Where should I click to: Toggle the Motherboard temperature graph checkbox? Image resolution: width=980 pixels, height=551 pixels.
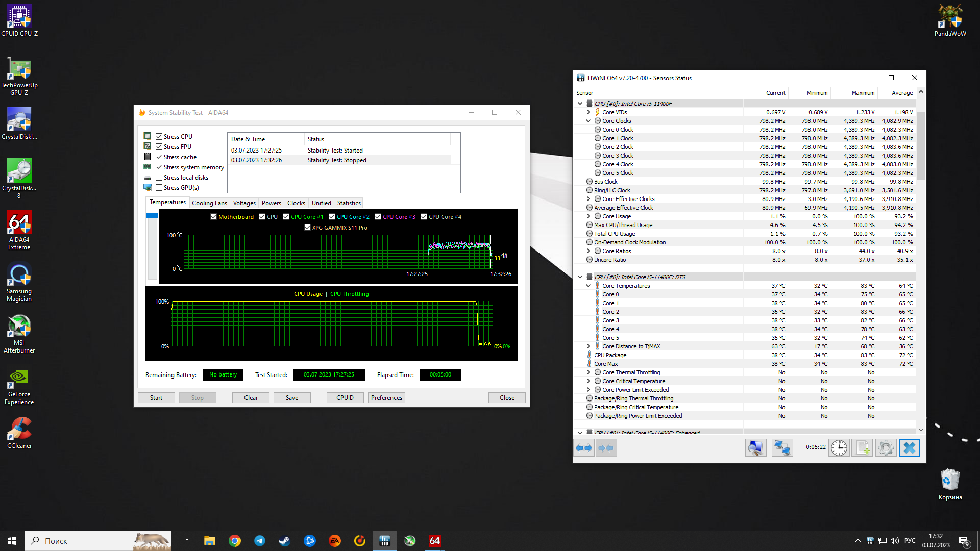(x=214, y=217)
